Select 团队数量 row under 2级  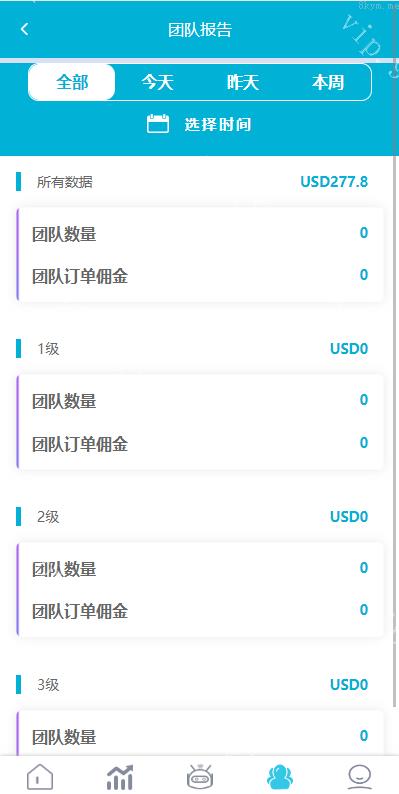coord(200,568)
